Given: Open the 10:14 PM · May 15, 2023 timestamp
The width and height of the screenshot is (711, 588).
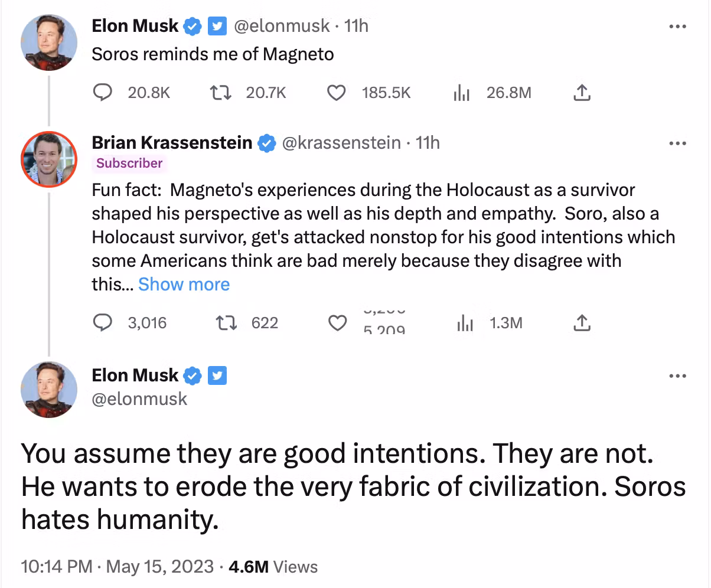Looking at the screenshot, I should (117, 567).
